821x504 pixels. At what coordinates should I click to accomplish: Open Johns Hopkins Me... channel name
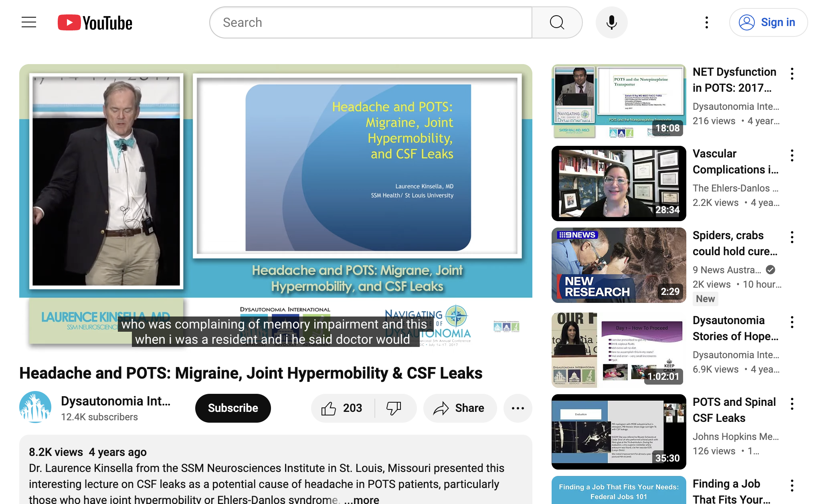[x=736, y=437]
